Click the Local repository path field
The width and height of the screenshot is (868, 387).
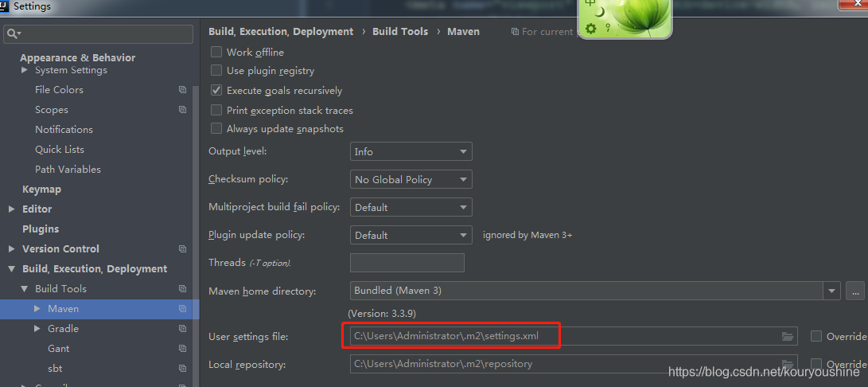tap(574, 364)
